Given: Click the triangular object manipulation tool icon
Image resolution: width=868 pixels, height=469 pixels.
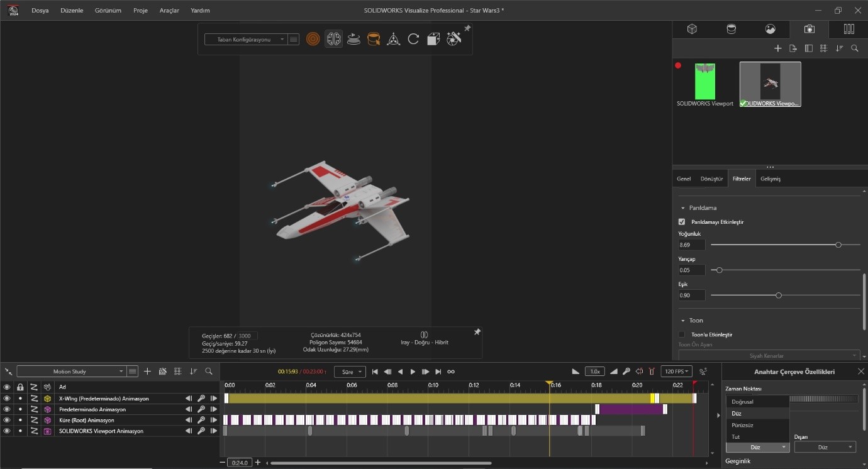Looking at the screenshot, I should coord(394,39).
